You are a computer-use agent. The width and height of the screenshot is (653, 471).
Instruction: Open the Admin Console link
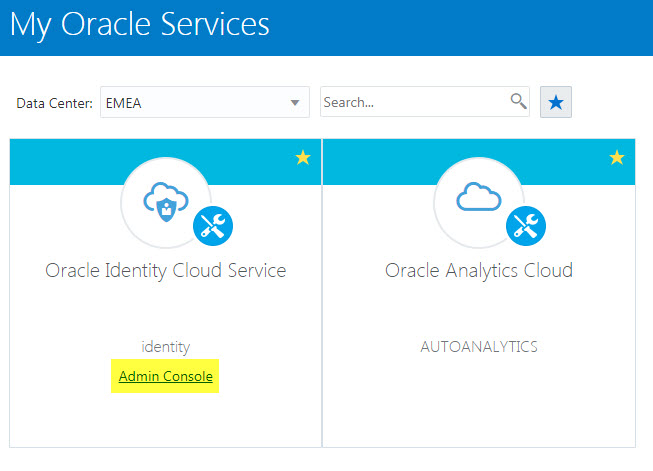click(165, 376)
